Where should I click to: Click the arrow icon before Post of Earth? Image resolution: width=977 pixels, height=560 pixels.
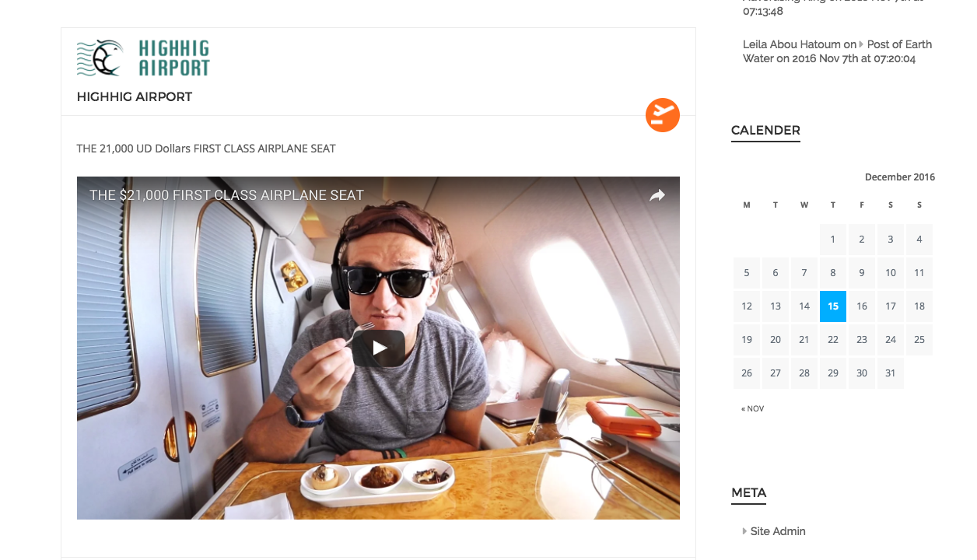pyautogui.click(x=862, y=45)
